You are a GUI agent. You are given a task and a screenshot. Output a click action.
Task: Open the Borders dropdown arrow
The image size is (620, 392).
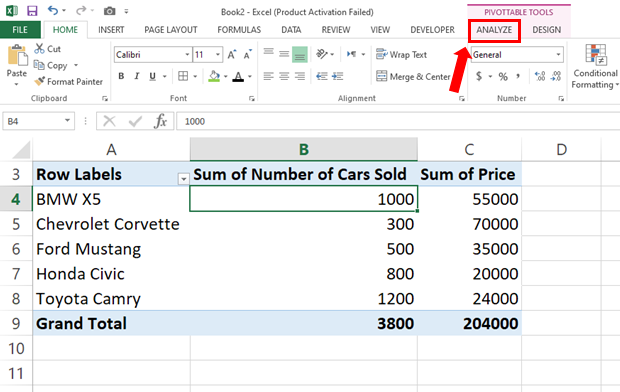195,76
